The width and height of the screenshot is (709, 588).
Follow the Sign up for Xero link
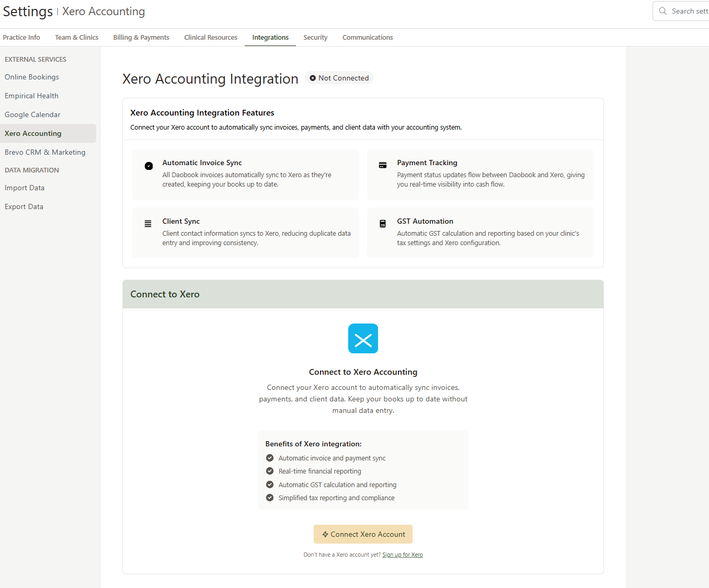pos(403,555)
